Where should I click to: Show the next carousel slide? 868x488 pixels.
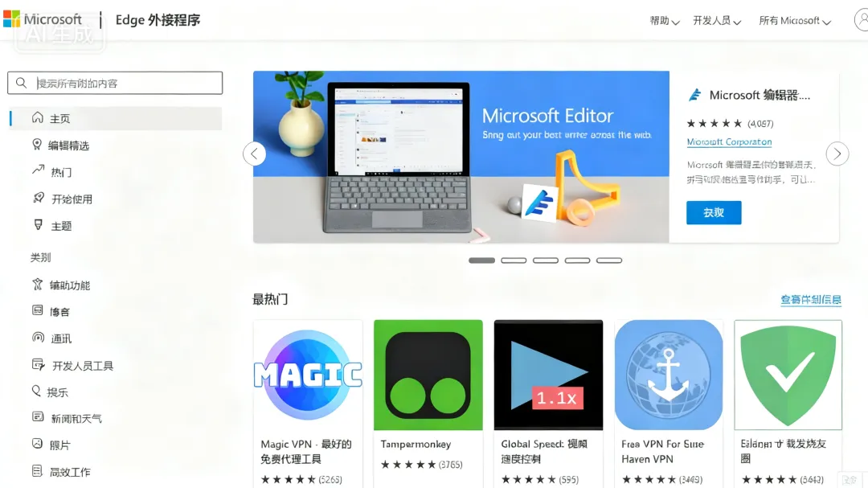coord(837,154)
